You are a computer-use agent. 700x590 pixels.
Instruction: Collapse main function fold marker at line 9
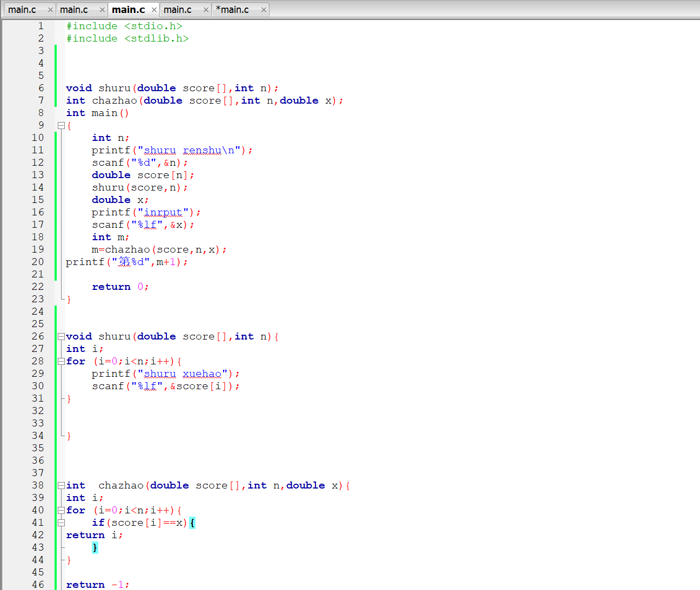61,125
